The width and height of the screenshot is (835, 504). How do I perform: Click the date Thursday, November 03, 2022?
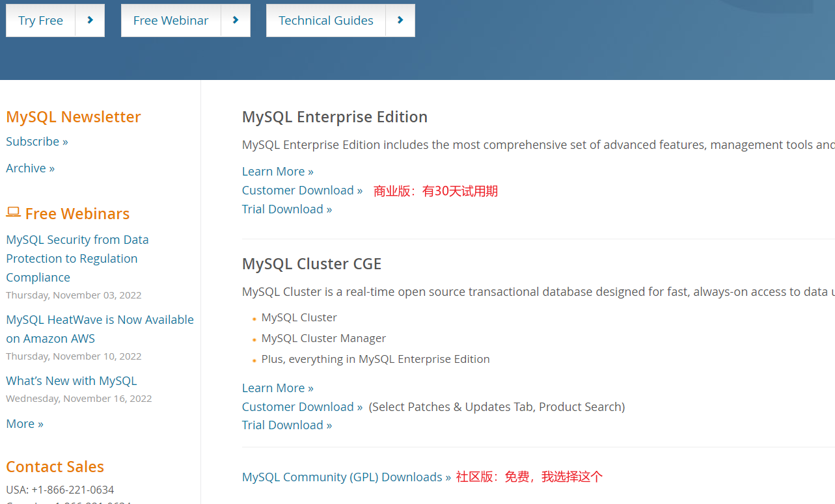pos(74,295)
